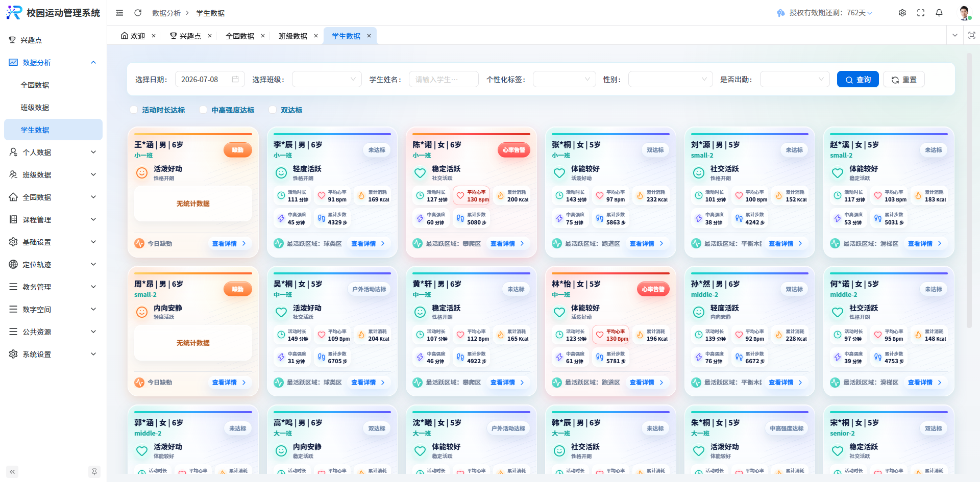980x482 pixels.
Task: Switch to the 班级数据 tab
Action: 293,36
